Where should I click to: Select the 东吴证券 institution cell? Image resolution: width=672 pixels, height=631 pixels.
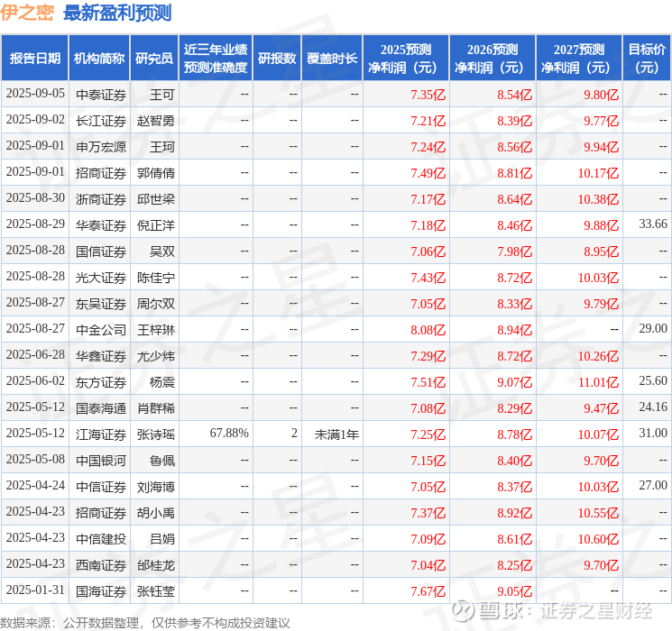(x=101, y=304)
